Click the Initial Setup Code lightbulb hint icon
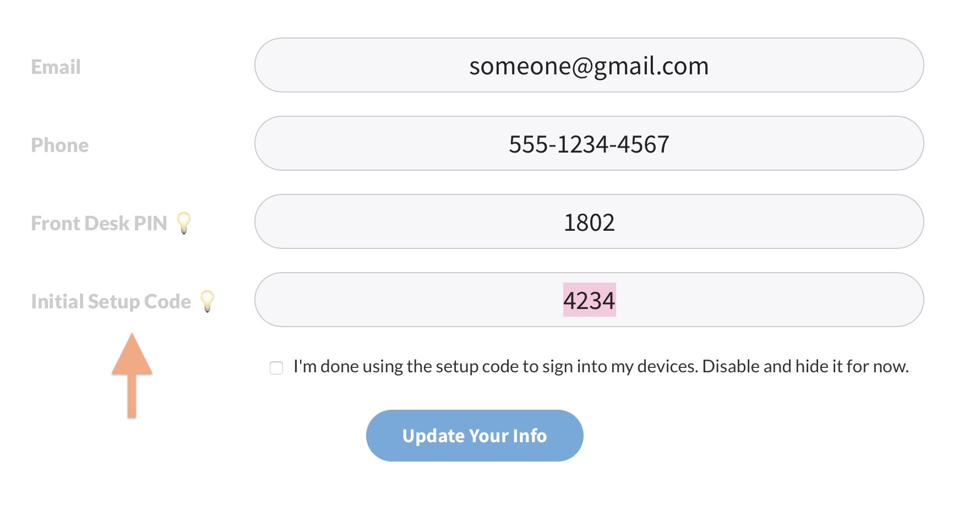This screenshot has height=510, width=980. [x=207, y=301]
